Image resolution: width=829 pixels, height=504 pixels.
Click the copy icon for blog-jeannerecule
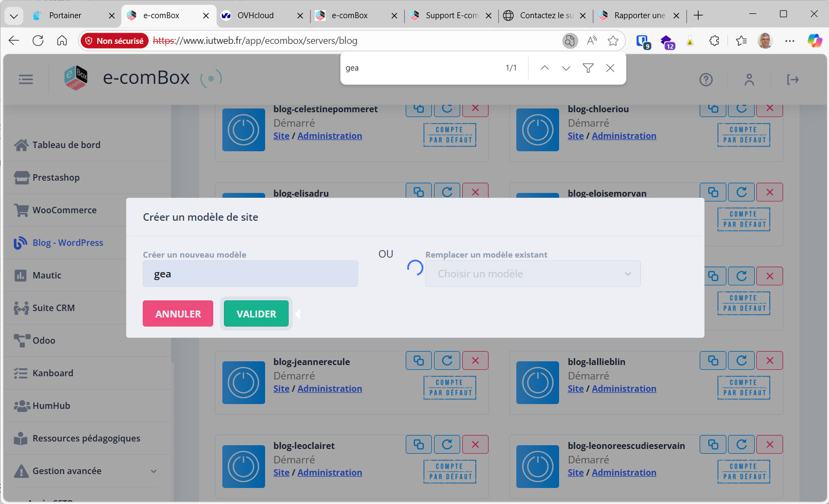point(419,361)
